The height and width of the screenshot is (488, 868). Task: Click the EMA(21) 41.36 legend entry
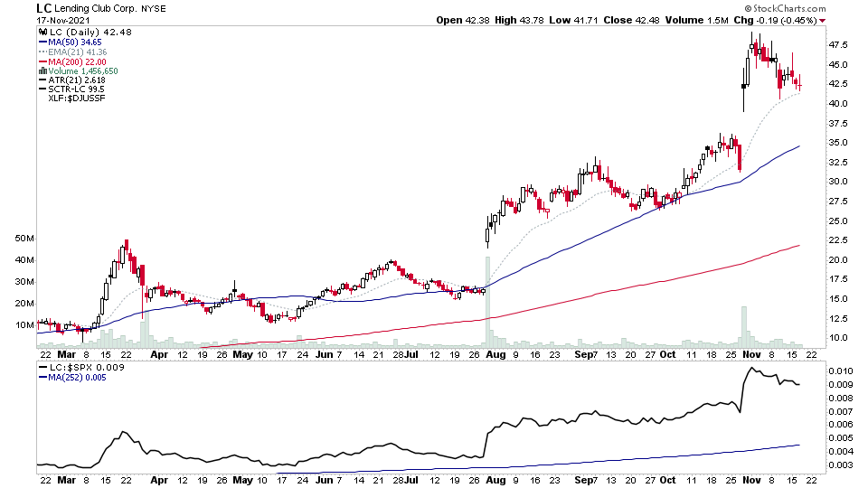(x=78, y=52)
